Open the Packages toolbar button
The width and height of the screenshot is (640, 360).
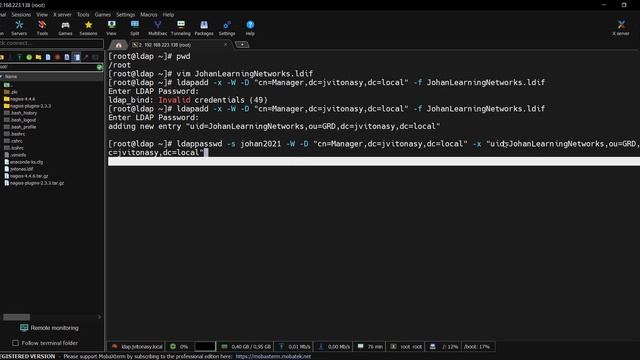tap(204, 28)
